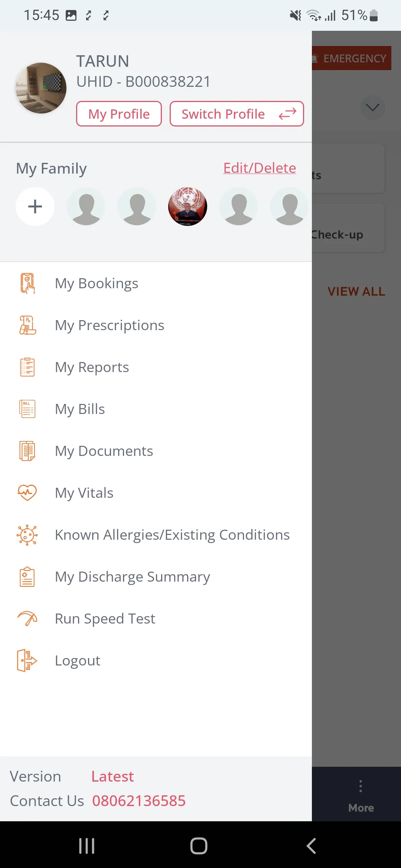This screenshot has height=868, width=401.
Task: Tap the Logout door icon
Action: 27,661
